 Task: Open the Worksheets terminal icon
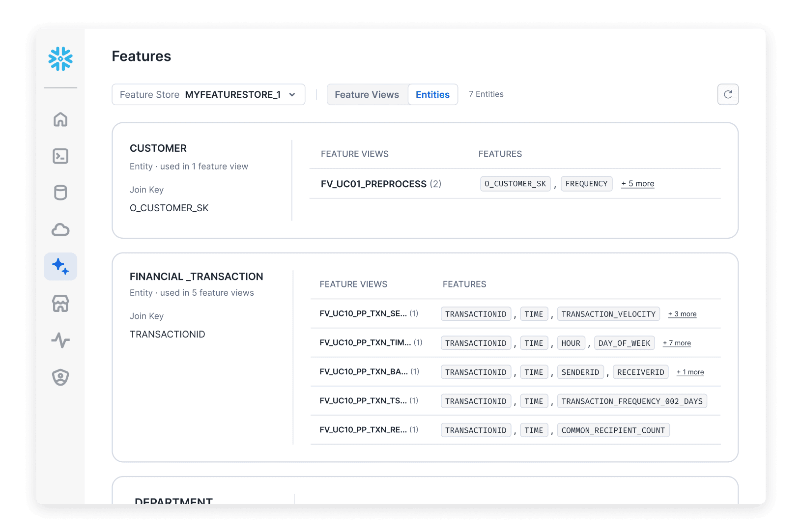point(60,156)
